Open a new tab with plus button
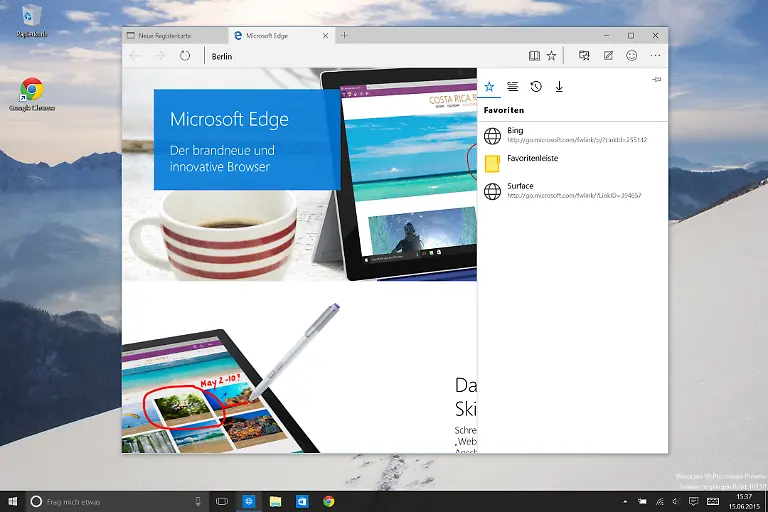 (x=345, y=35)
